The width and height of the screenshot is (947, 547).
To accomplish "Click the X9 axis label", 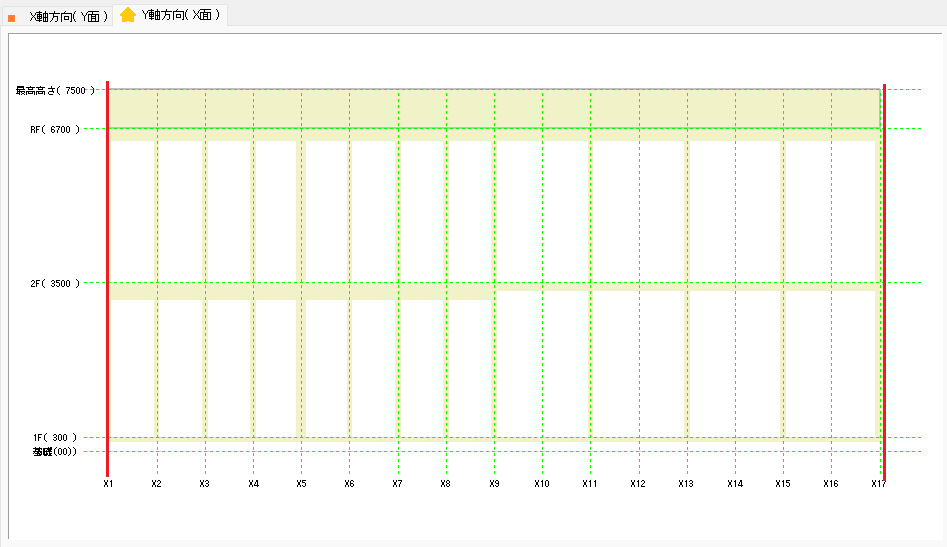I will [494, 484].
